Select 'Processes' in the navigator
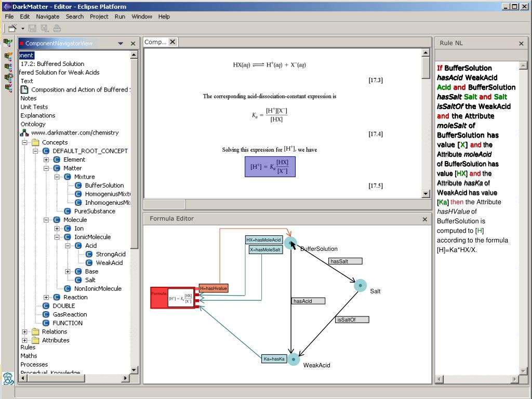 pos(34,364)
